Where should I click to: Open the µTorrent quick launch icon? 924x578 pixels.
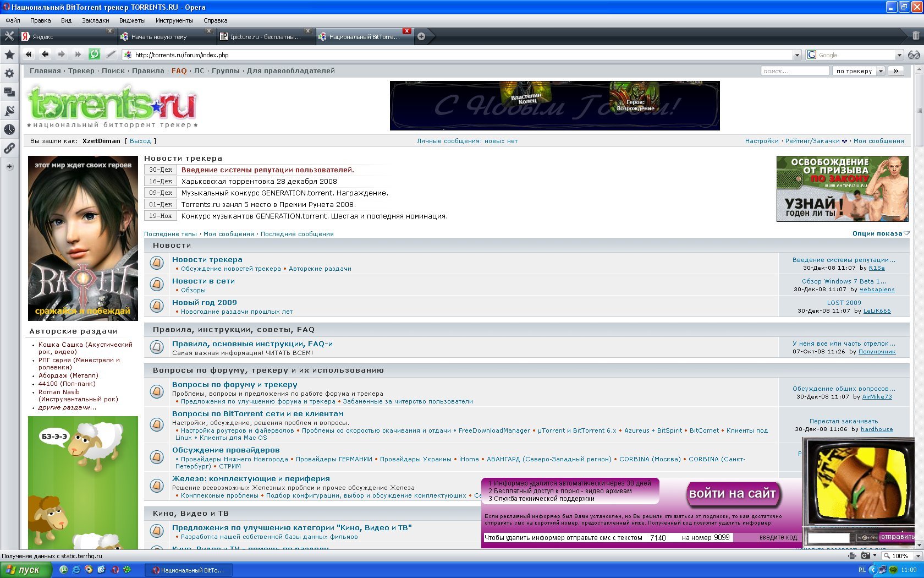[x=63, y=570]
